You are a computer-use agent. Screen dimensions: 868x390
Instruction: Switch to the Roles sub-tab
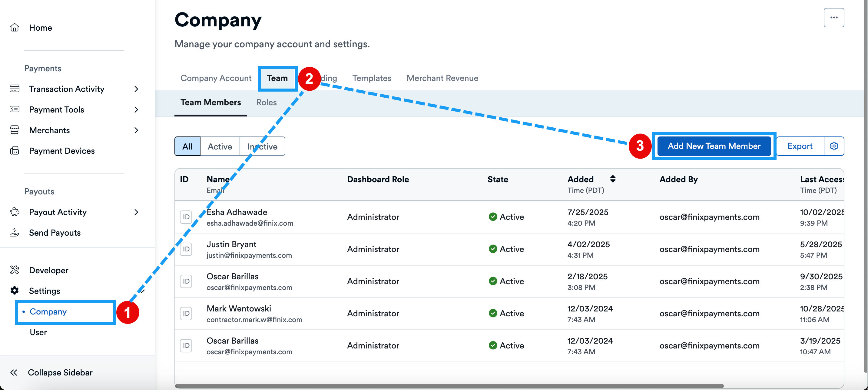266,102
